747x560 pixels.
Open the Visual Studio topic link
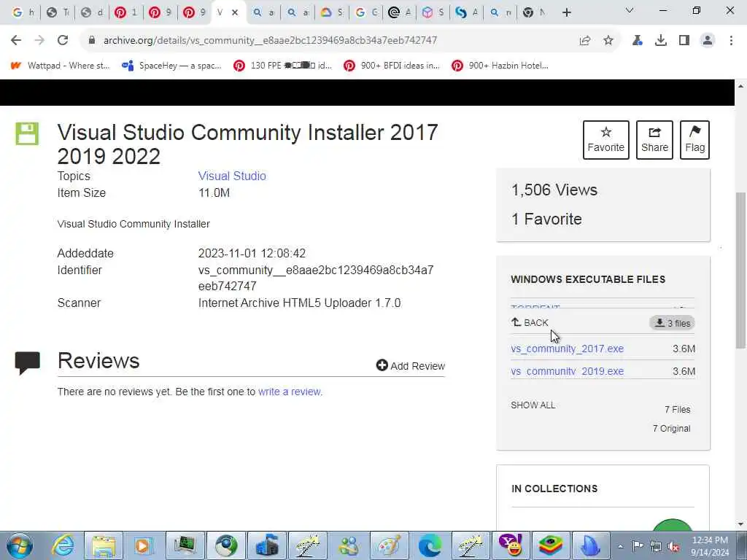click(x=232, y=176)
